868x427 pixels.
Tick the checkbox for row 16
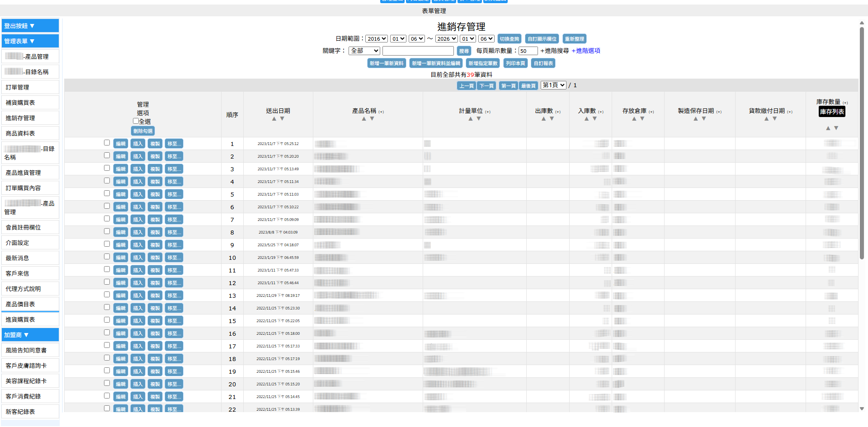(107, 333)
